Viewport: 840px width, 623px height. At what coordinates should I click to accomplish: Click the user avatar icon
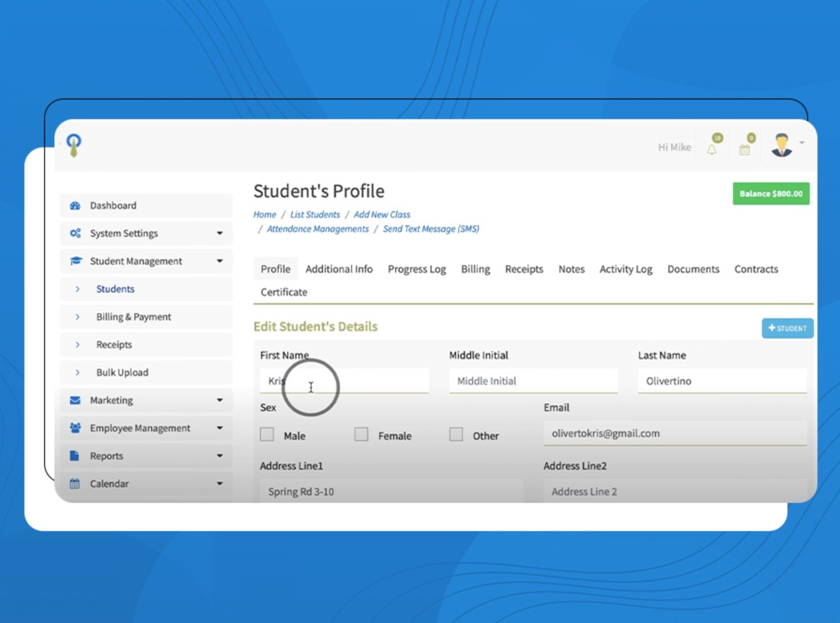781,145
